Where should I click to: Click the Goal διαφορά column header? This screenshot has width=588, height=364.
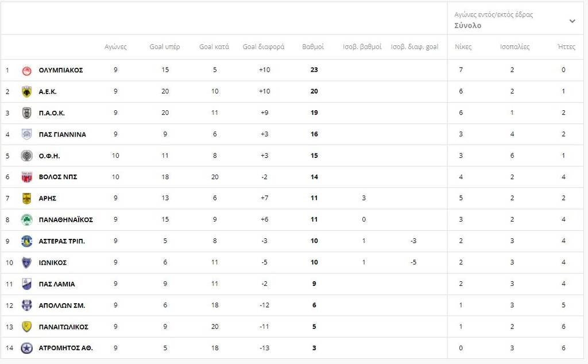[264, 47]
